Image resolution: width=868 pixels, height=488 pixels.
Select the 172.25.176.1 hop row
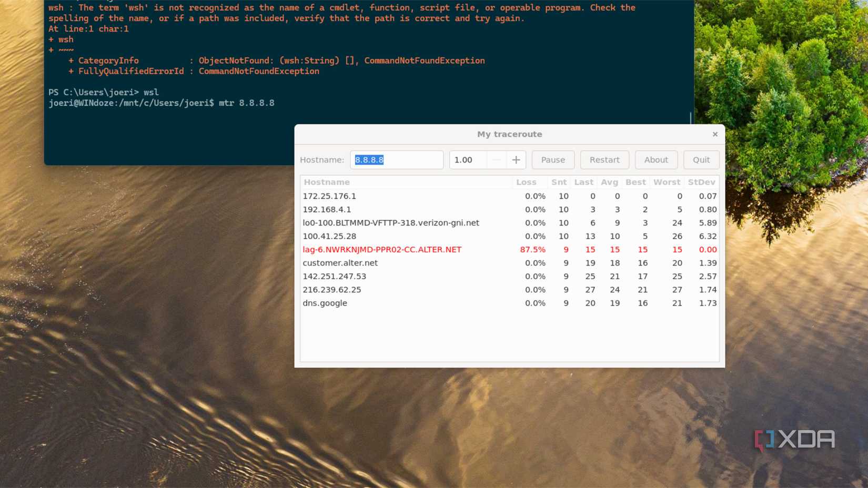pyautogui.click(x=509, y=196)
